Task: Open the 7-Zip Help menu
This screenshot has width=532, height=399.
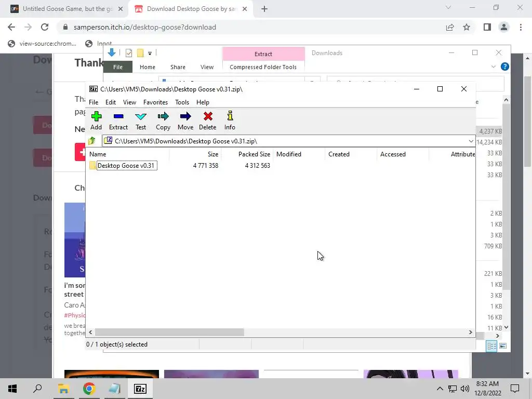Action: pos(203,102)
